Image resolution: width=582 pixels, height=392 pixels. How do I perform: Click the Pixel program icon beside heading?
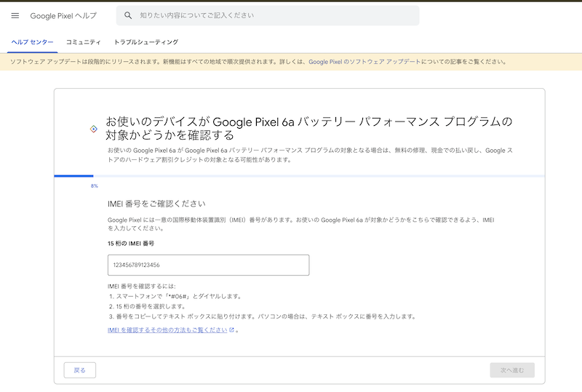click(x=93, y=128)
